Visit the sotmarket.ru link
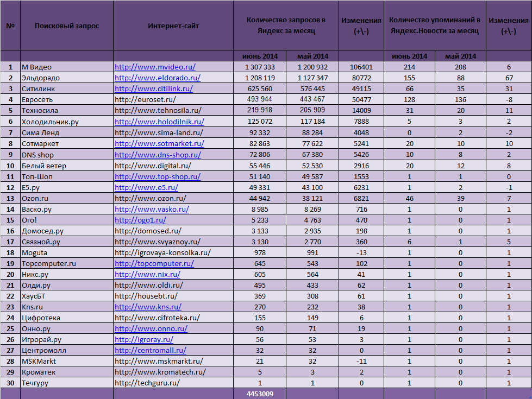Screen dimensions: 532x399 pos(159,143)
